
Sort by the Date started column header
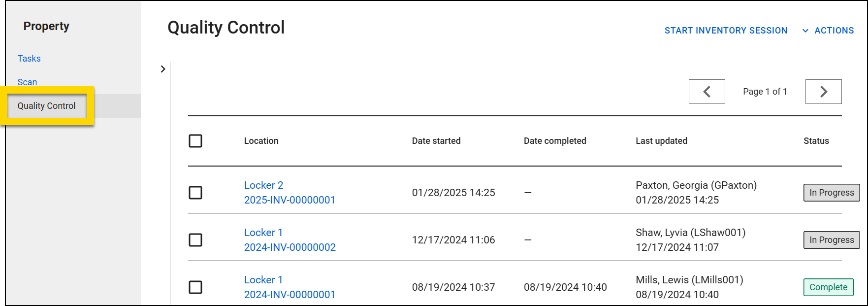coord(436,141)
